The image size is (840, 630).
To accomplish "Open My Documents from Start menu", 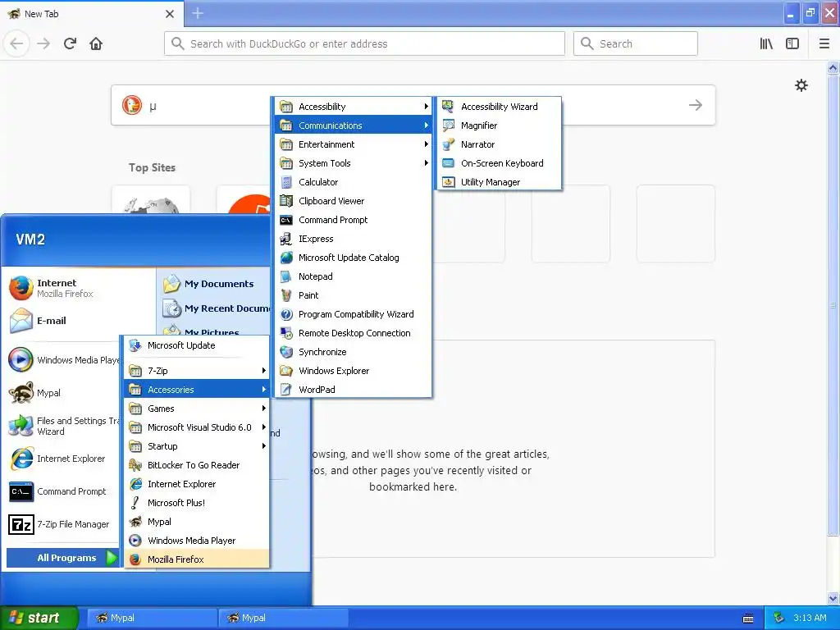I will coord(214,284).
